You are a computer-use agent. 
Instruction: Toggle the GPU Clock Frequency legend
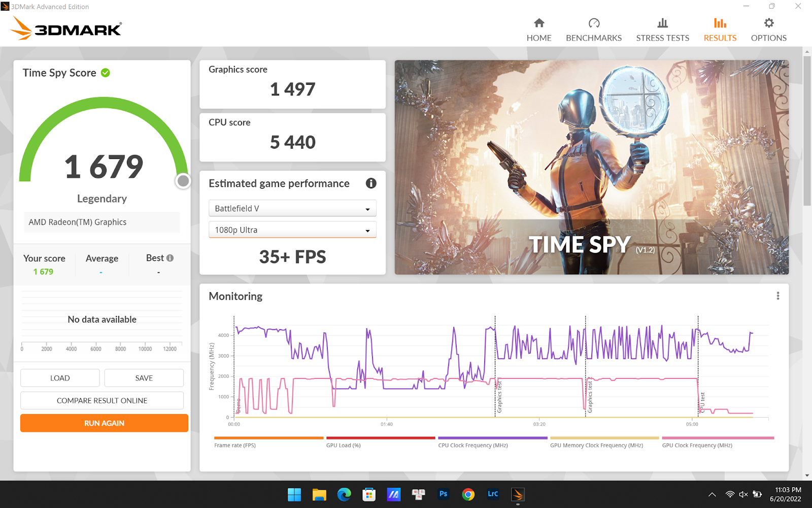718,442
